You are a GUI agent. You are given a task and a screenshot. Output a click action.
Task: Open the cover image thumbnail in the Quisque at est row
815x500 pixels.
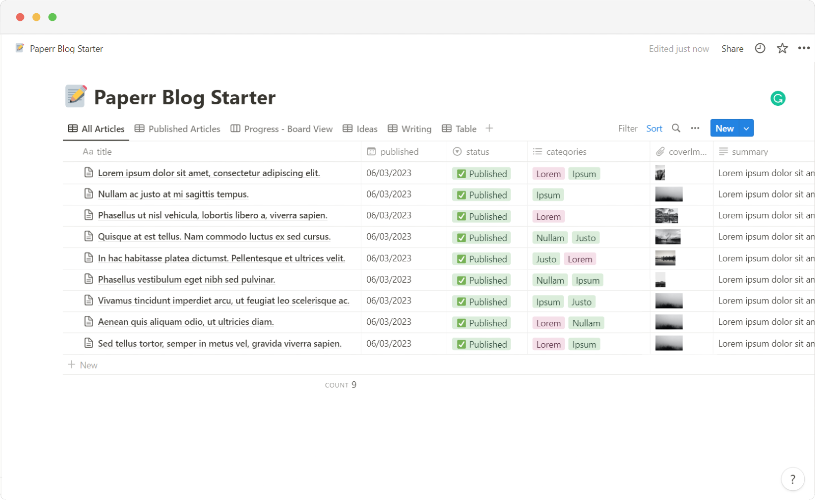(x=668, y=237)
